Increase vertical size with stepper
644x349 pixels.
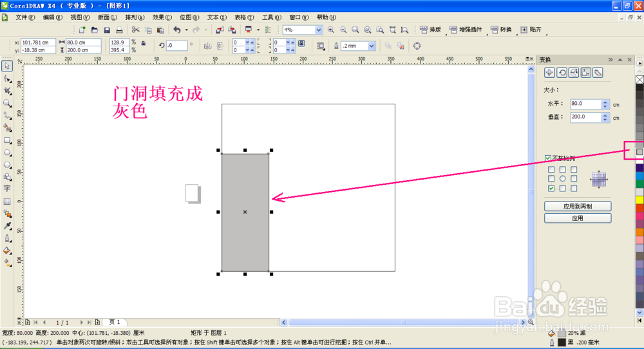click(x=605, y=115)
